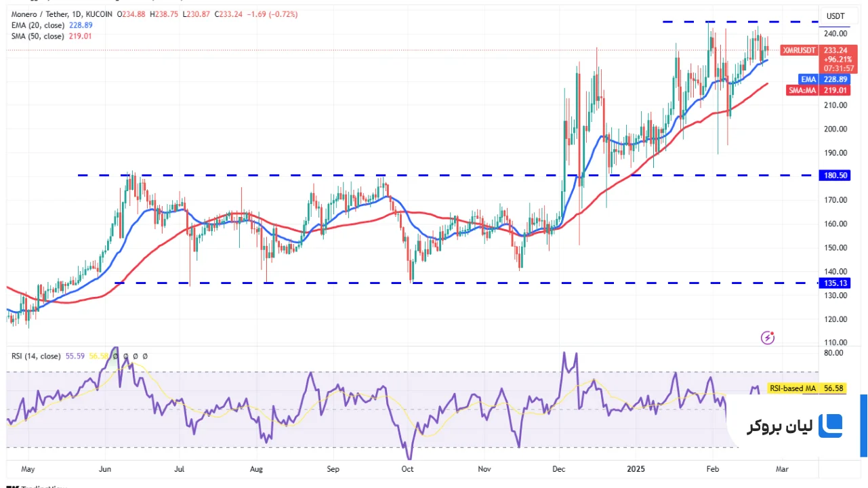Click the 140.00 price scale value
The width and height of the screenshot is (868, 488).
[x=834, y=272]
